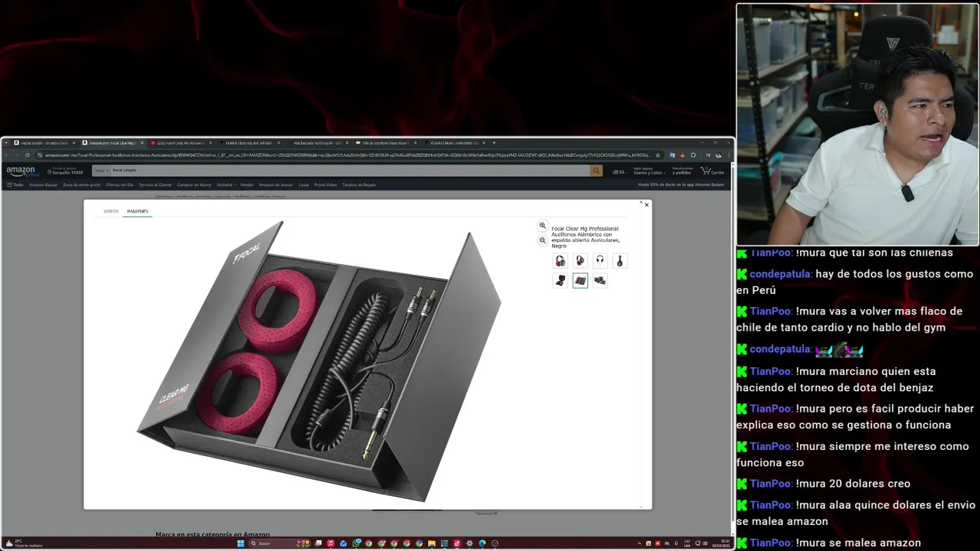
Task: Reload the page with browser refresh button
Action: [28, 155]
